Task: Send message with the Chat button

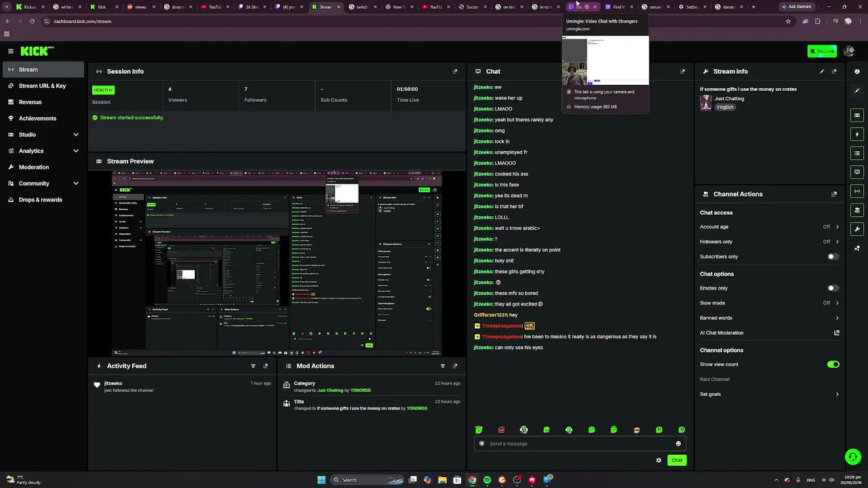Action: [x=677, y=460]
